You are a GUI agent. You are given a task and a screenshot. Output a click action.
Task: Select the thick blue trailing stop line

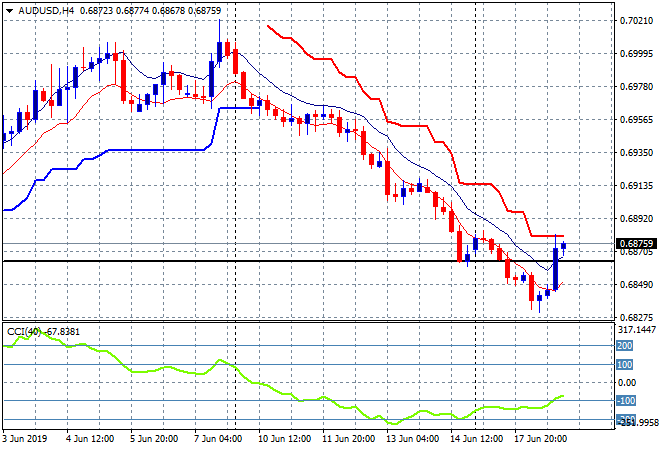point(156,150)
